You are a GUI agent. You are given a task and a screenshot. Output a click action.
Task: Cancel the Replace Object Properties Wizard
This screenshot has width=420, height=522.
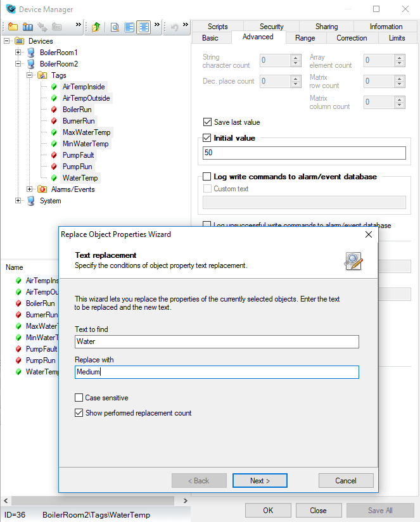(345, 481)
